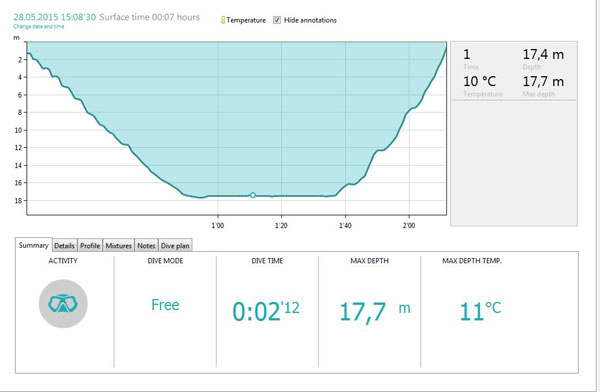This screenshot has width=600, height=392.
Task: Click the 17,4 m depth value
Action: click(543, 54)
